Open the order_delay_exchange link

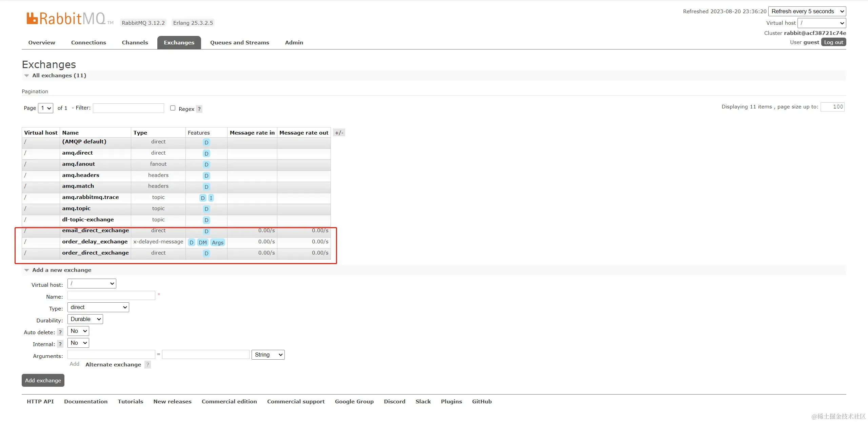[x=95, y=242]
